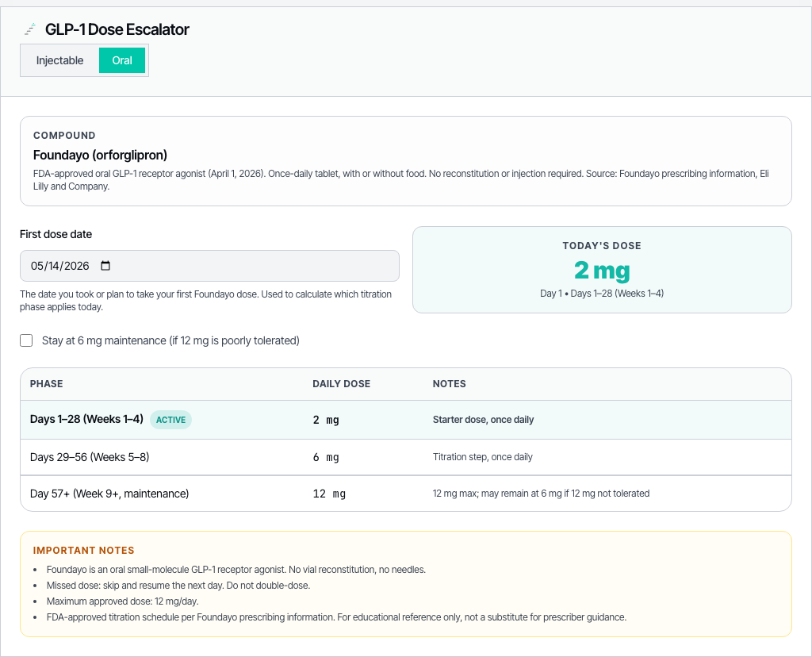The width and height of the screenshot is (812, 657).
Task: Click the NOTES column header
Action: (449, 384)
